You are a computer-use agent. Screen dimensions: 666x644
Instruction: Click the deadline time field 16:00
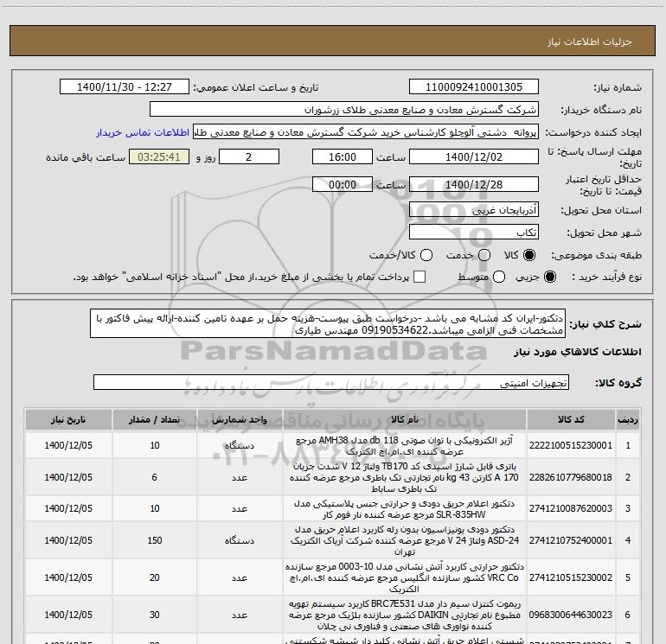point(343,156)
